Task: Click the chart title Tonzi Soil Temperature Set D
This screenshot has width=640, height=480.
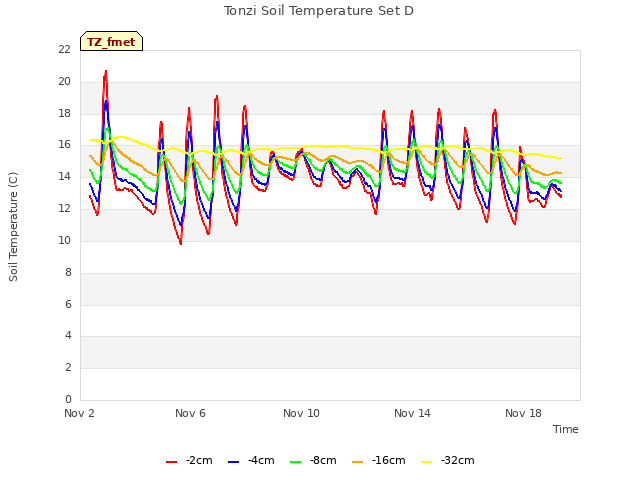Action: tap(319, 11)
